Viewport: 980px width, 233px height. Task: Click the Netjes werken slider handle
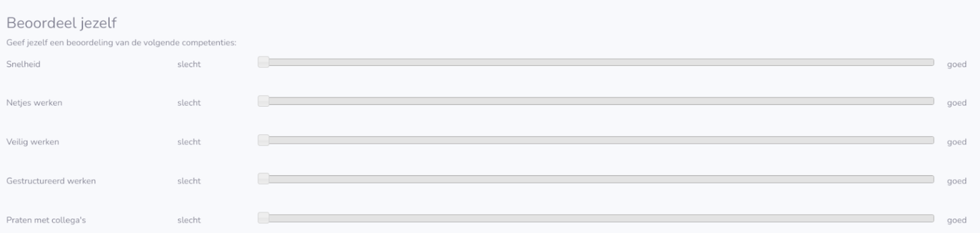click(x=263, y=101)
